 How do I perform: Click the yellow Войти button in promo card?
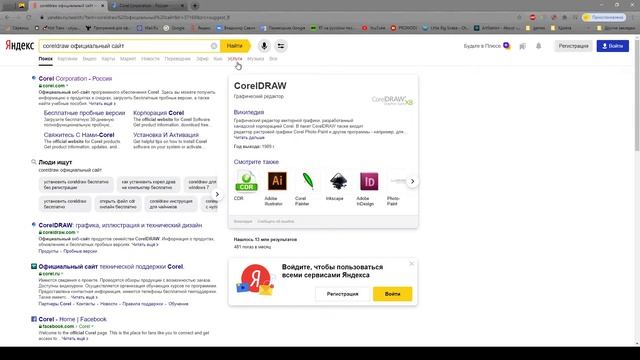coord(392,294)
